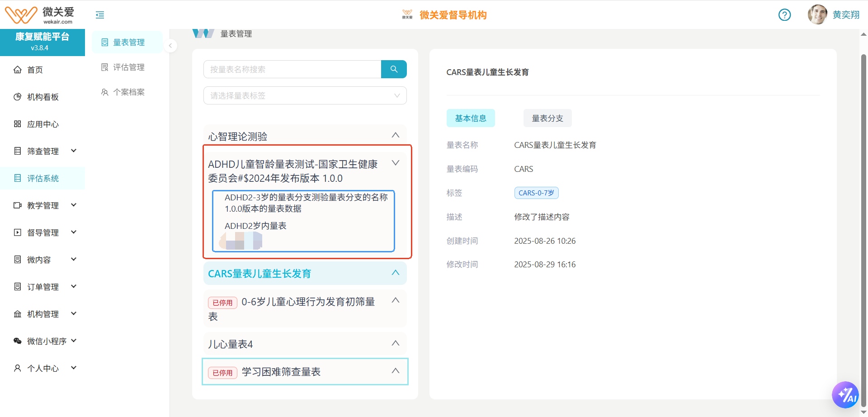Click the magnifier search button
Screen dimensions: 868x417
393,69
